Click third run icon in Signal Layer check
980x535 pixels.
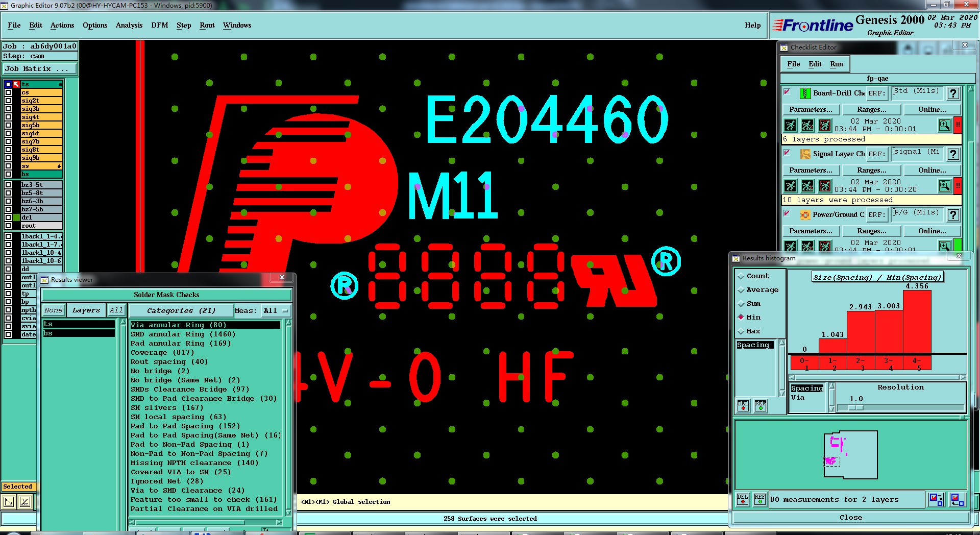coord(825,186)
